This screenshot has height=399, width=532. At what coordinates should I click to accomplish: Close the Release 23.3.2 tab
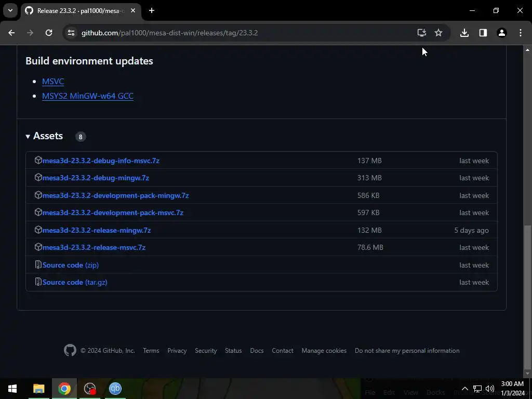133,10
